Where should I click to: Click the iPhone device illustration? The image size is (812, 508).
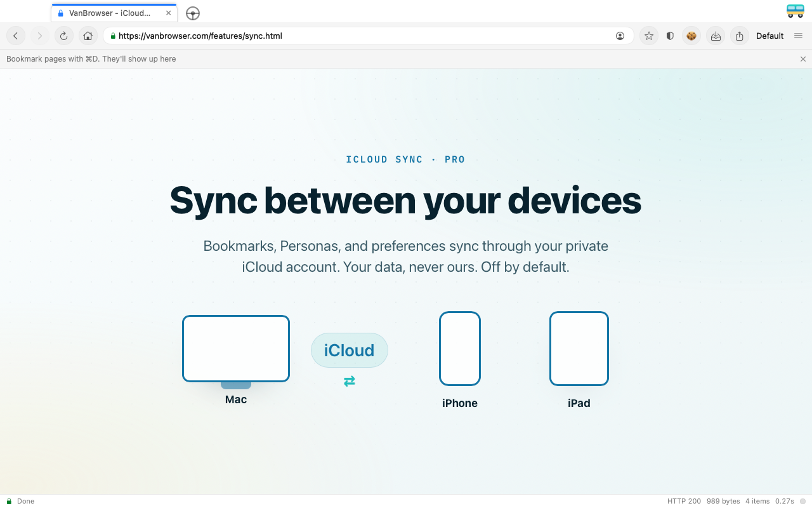(x=460, y=349)
